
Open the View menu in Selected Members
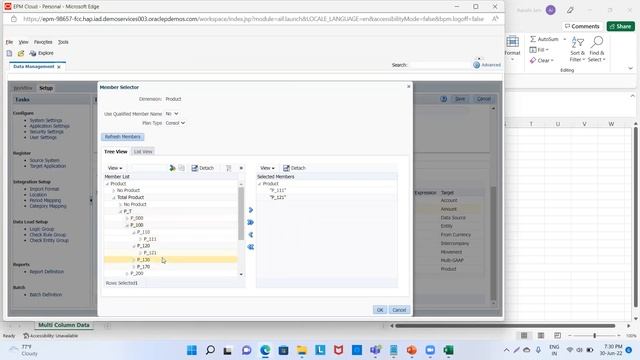coord(267,168)
